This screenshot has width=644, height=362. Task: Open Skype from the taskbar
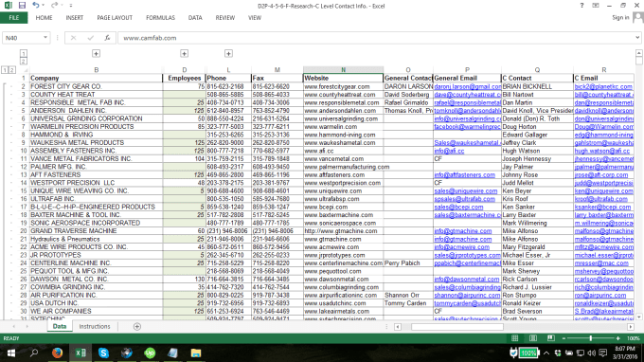pyautogui.click(x=103, y=353)
